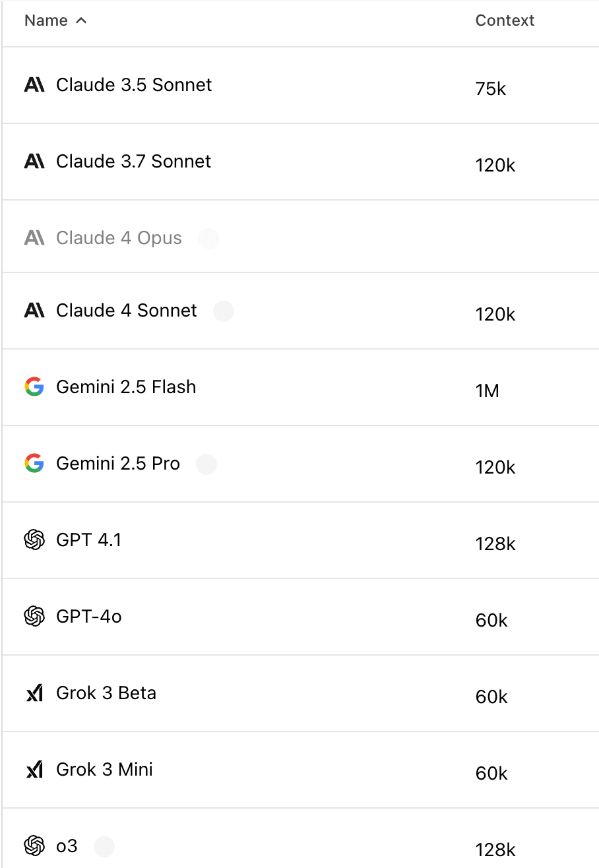Click the gray circle badge beside Claude 4 Sonnet
The height and width of the screenshot is (868, 599).
[x=224, y=311]
